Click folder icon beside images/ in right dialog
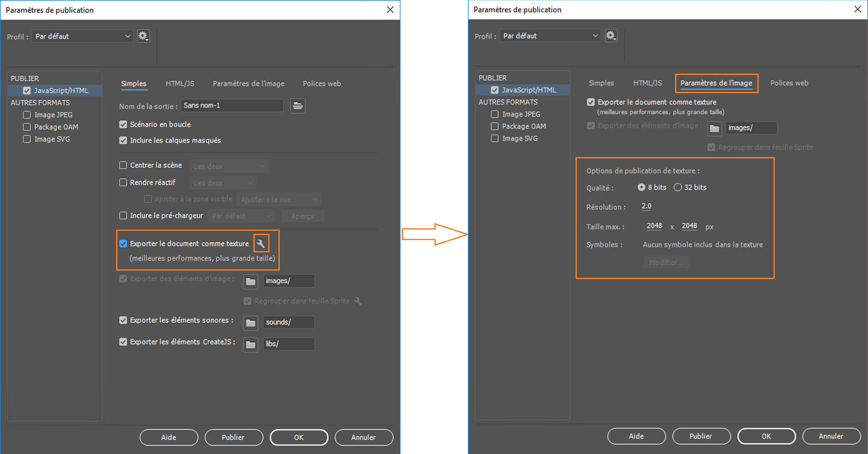Image resolution: width=868 pixels, height=454 pixels. [714, 128]
